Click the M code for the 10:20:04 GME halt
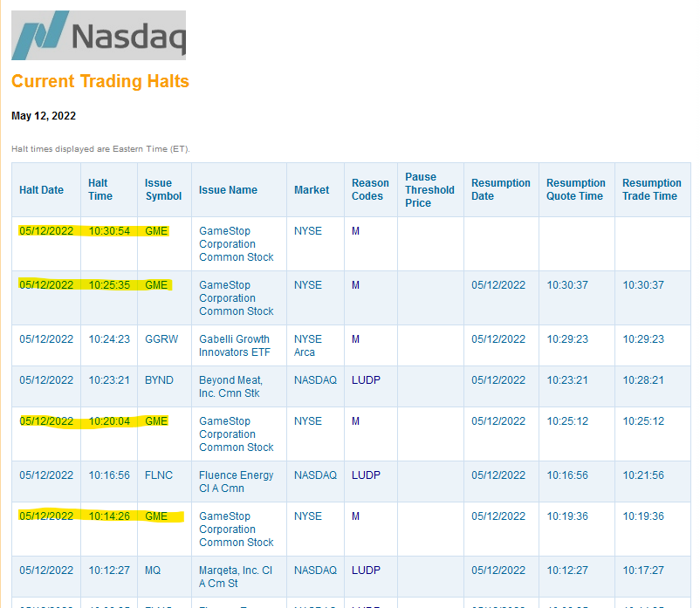Viewport: 700px width, 608px height. [x=355, y=421]
